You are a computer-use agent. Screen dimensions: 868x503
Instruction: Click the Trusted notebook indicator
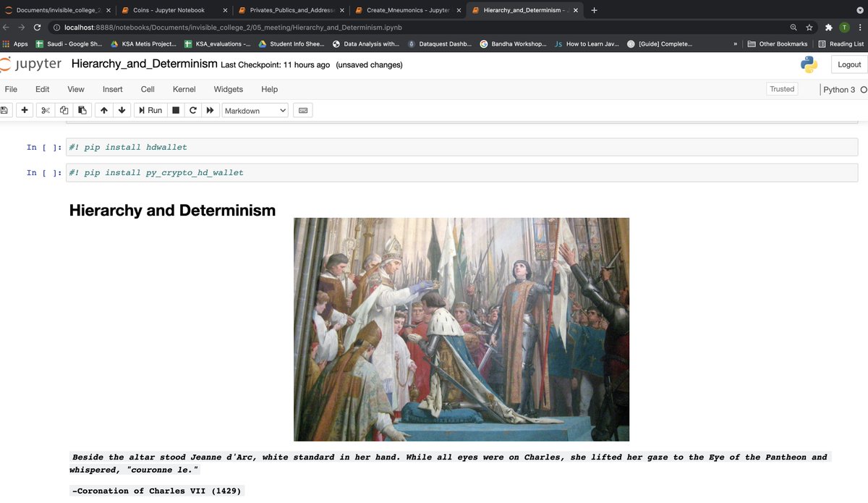tap(782, 89)
